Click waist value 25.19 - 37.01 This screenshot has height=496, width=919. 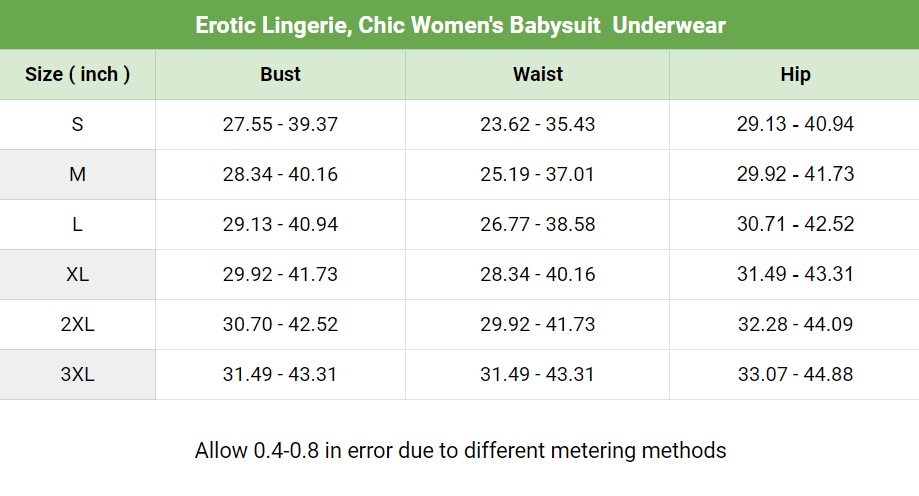pos(538,175)
